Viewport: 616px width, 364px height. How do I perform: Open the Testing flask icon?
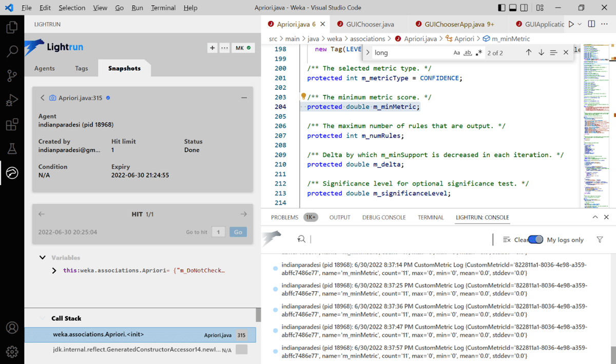[12, 149]
